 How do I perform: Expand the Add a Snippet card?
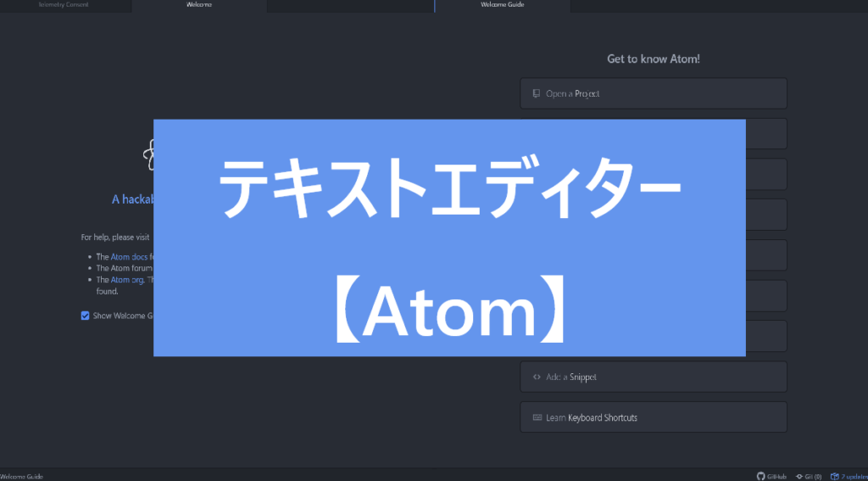(x=654, y=377)
